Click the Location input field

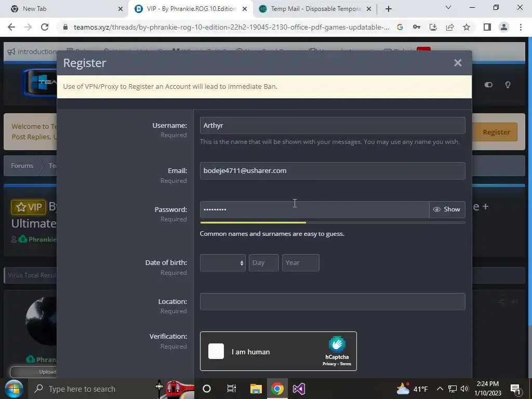[332, 302]
